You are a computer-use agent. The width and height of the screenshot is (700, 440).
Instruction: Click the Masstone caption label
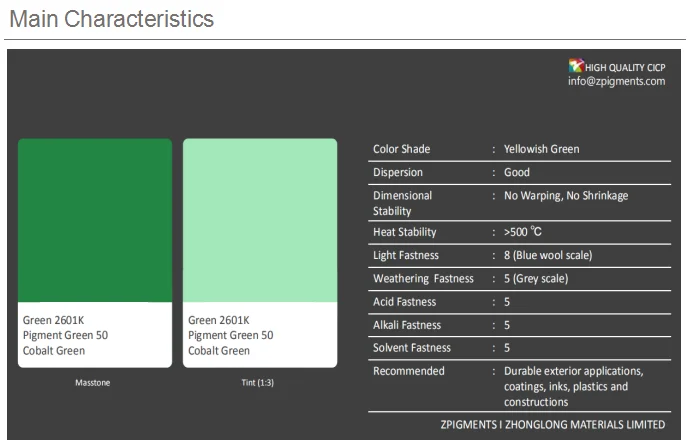94,382
